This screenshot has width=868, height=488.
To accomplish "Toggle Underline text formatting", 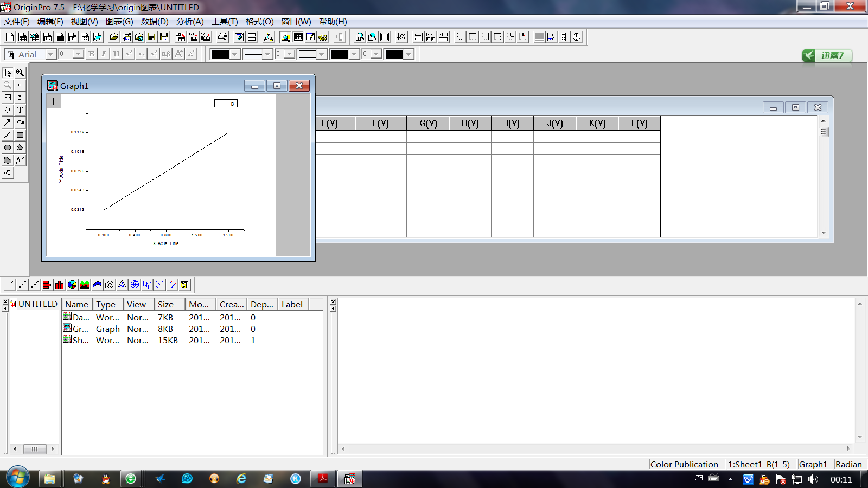I will 116,54.
